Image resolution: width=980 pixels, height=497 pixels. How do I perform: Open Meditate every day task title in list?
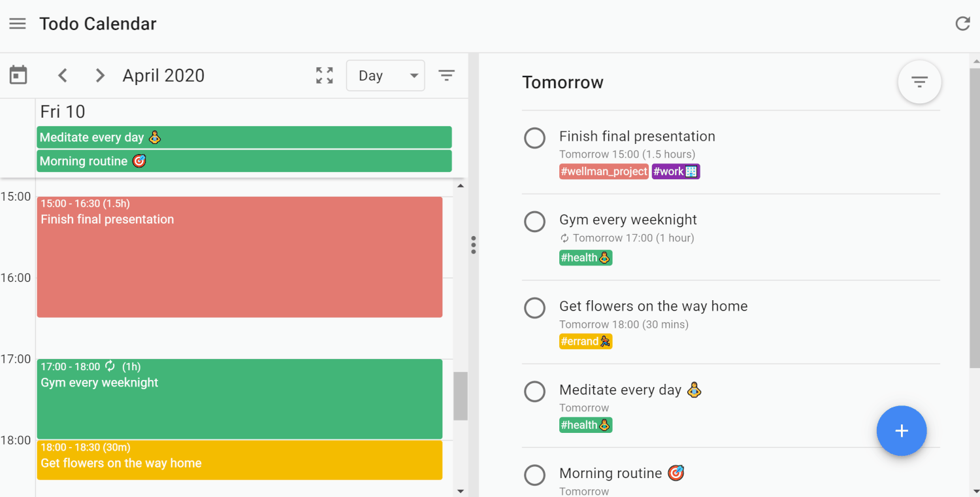click(630, 390)
